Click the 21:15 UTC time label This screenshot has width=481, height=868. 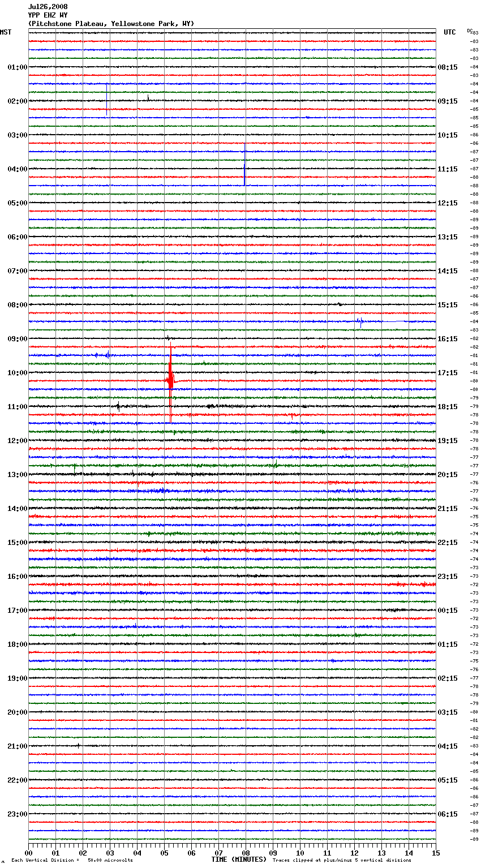[448, 509]
